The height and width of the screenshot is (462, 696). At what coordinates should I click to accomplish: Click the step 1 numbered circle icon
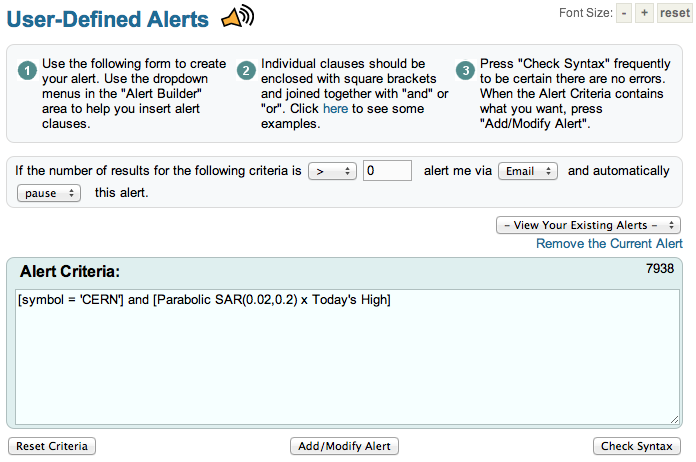coord(27,71)
